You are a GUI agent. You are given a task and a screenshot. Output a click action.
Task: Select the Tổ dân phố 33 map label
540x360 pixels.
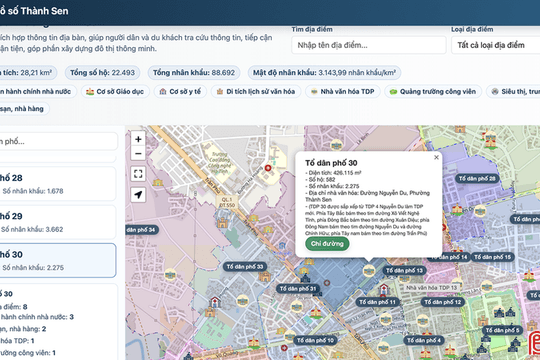click(245, 267)
